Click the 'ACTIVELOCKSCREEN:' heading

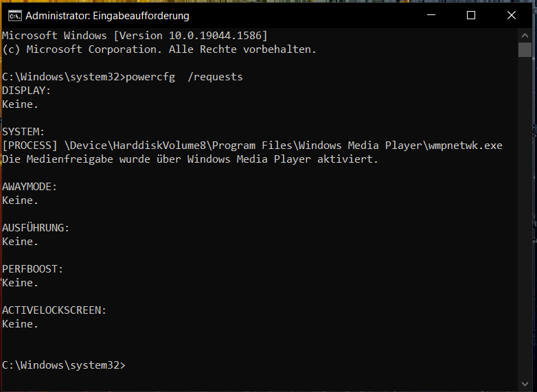[54, 310]
